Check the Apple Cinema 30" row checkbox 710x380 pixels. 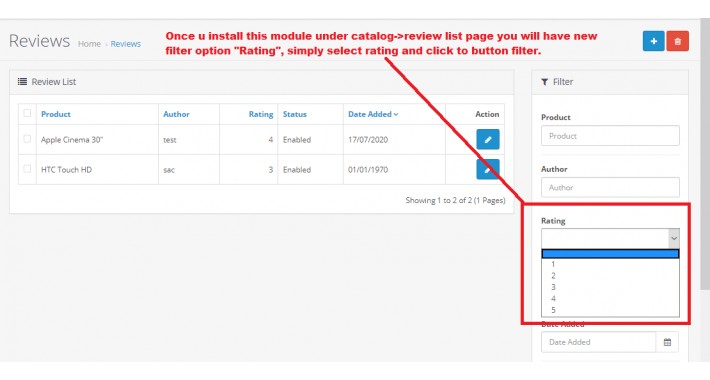pos(27,139)
